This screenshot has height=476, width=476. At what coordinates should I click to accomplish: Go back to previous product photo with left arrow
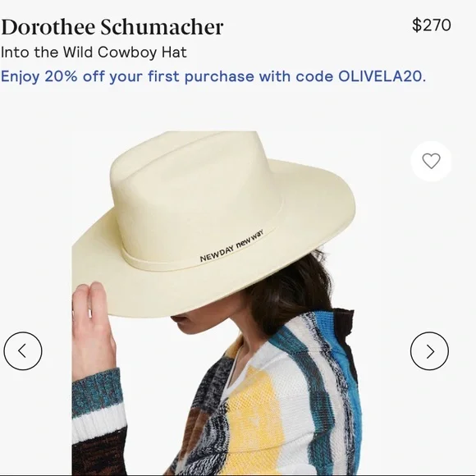[23, 351]
